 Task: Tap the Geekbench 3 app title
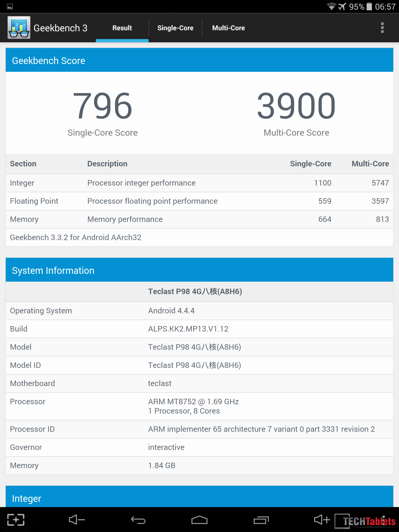(61, 28)
